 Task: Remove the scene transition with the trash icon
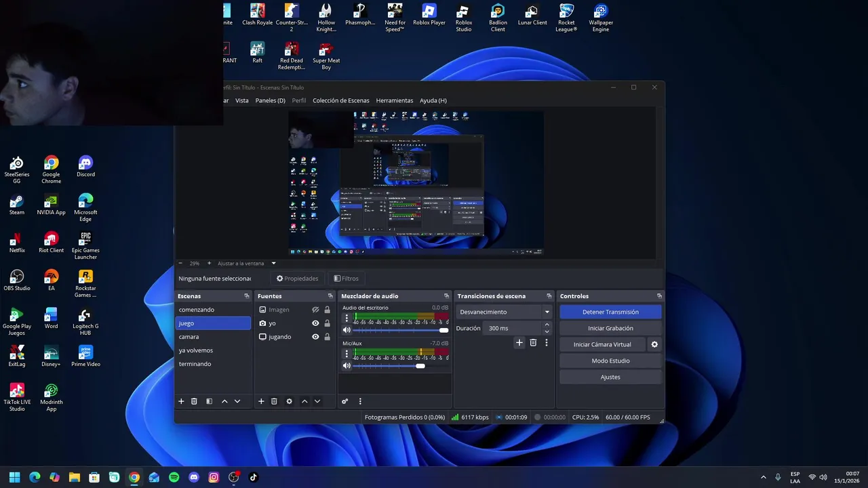533,343
